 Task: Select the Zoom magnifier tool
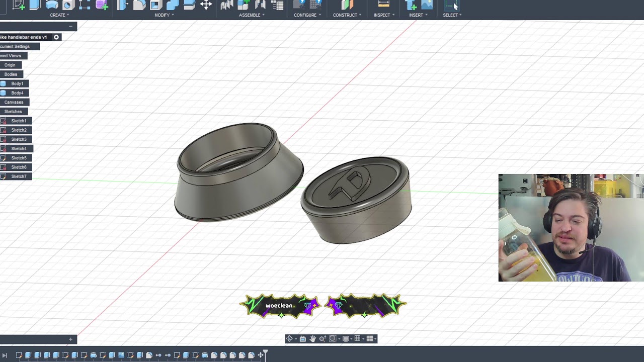point(323,339)
